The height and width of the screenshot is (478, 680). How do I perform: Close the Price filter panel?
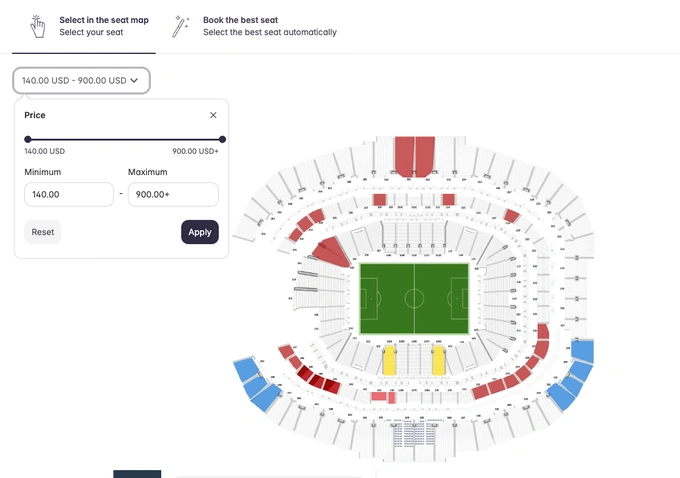[x=213, y=115]
